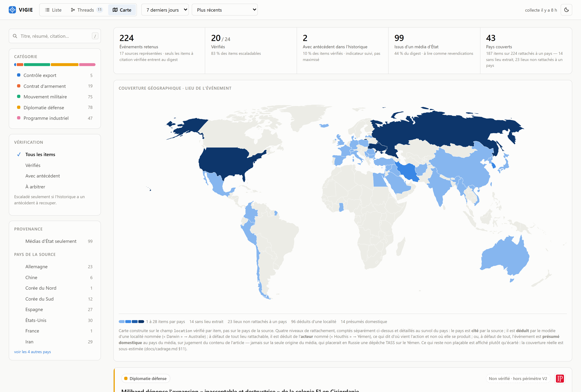Click the slash shortcut key badge

(x=95, y=36)
